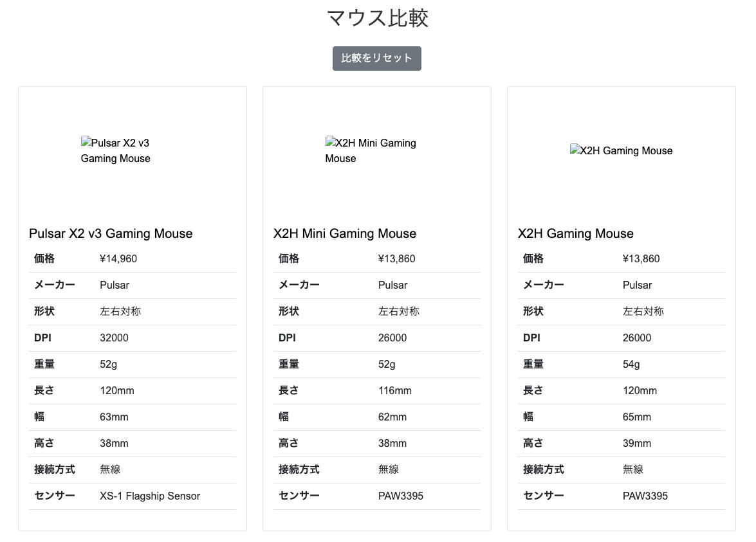Click the X2H Gaming Mouse image placeholder
Viewport: 756px width, 542px height.
pyautogui.click(x=621, y=150)
